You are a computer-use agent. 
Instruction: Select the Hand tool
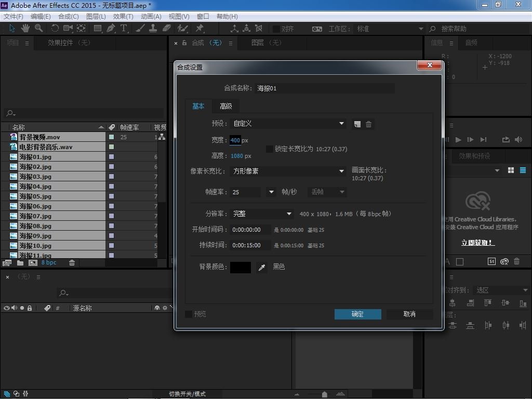[25, 28]
